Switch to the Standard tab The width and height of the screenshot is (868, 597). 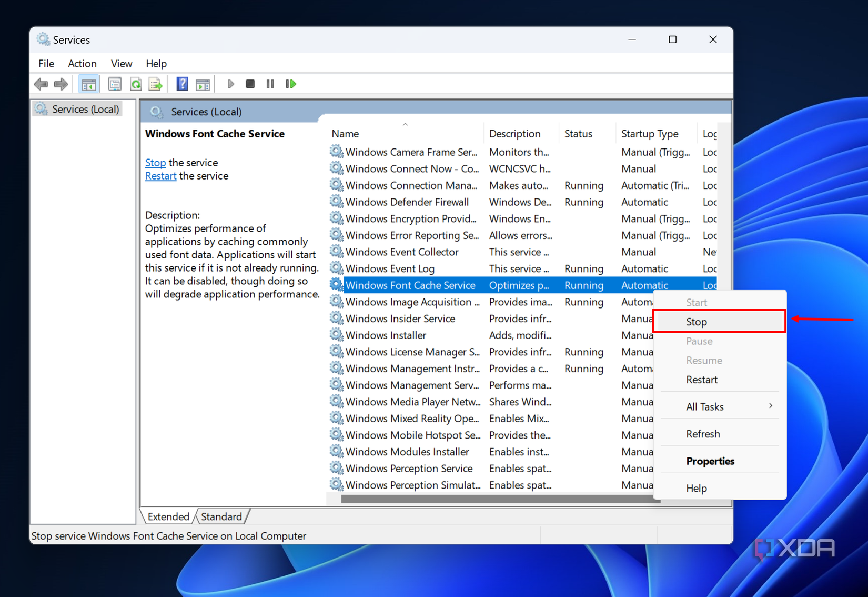point(221,516)
